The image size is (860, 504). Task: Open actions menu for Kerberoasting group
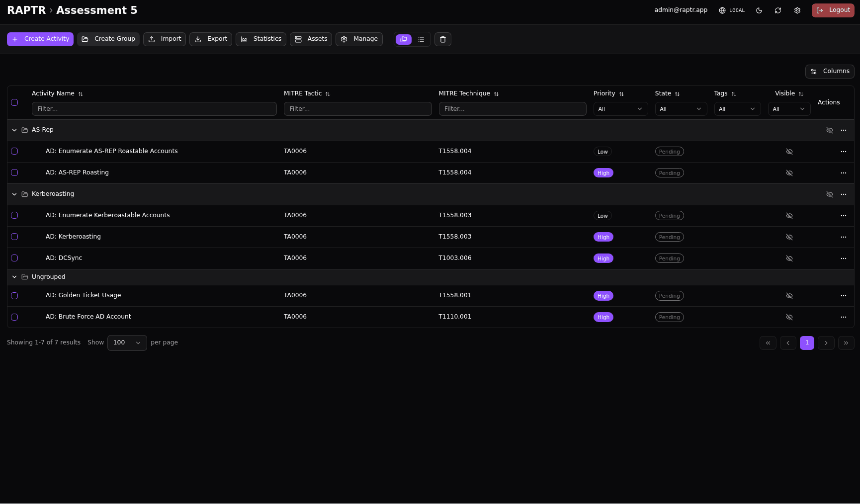843,194
